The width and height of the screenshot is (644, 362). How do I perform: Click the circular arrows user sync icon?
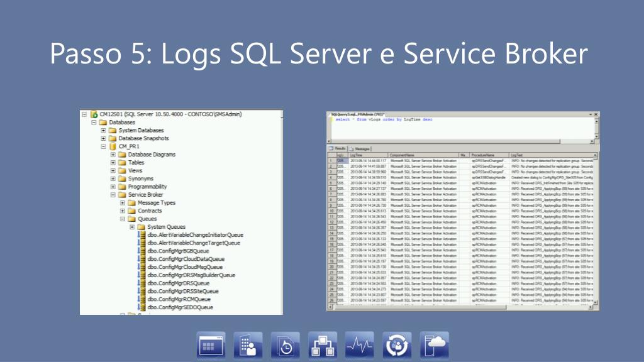397,345
